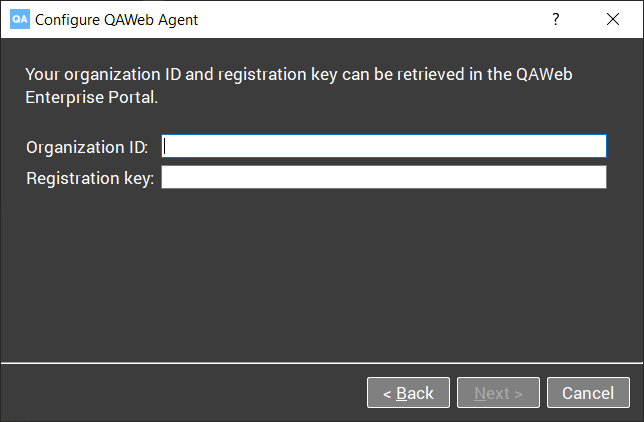Click the Registration key label
The image size is (644, 422).
click(x=90, y=178)
